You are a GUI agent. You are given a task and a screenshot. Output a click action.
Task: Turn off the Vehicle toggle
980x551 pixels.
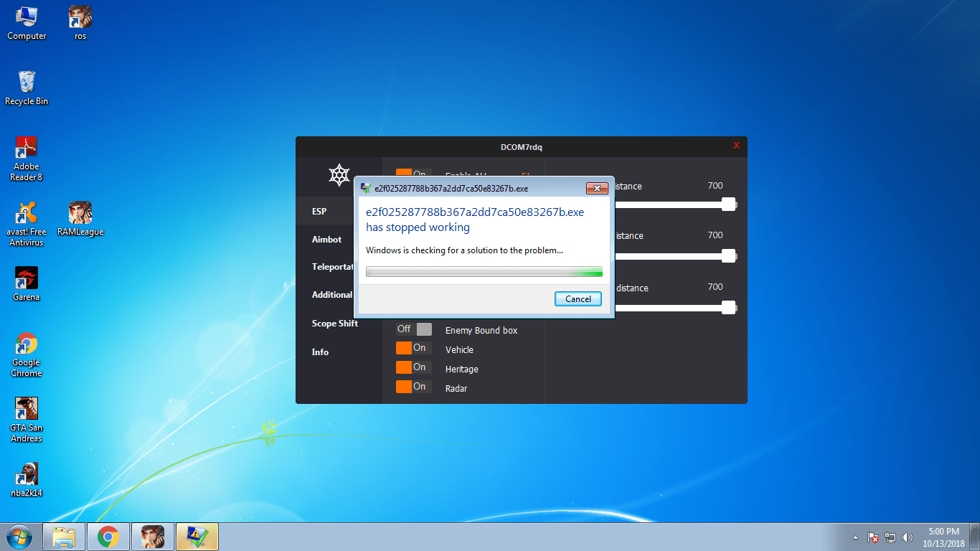tap(414, 348)
